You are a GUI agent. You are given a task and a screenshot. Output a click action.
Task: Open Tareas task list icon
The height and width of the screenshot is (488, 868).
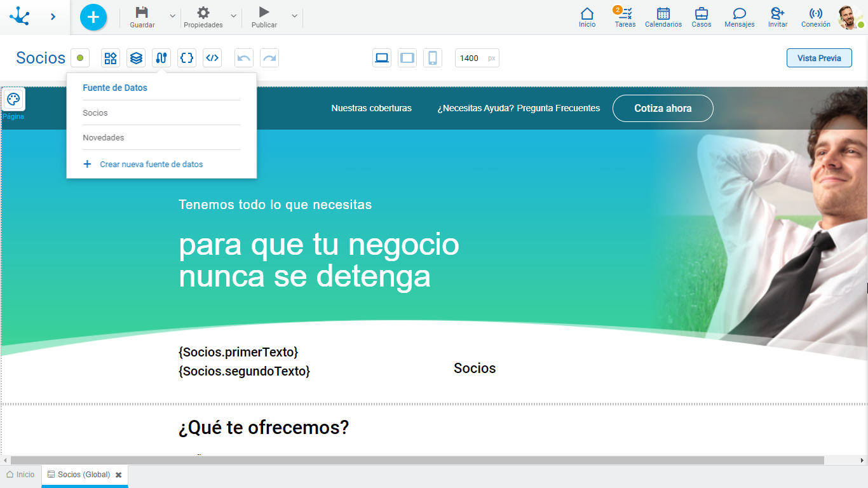pyautogui.click(x=625, y=13)
